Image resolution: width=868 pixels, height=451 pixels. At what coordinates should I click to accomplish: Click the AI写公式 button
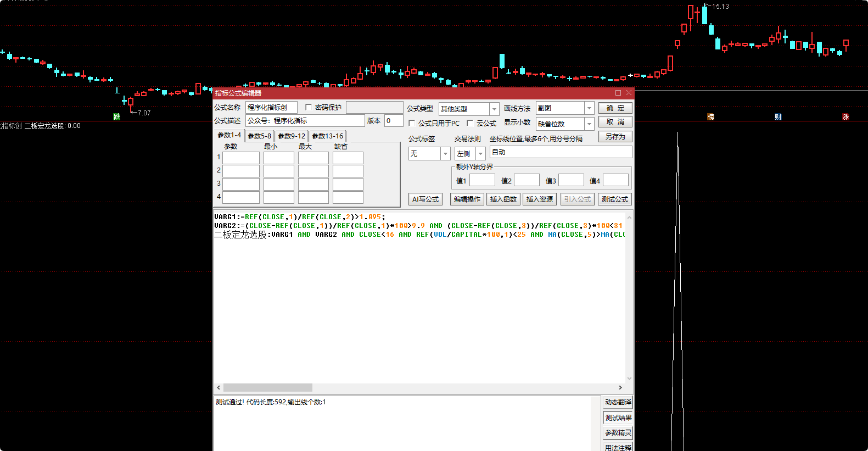click(x=425, y=199)
